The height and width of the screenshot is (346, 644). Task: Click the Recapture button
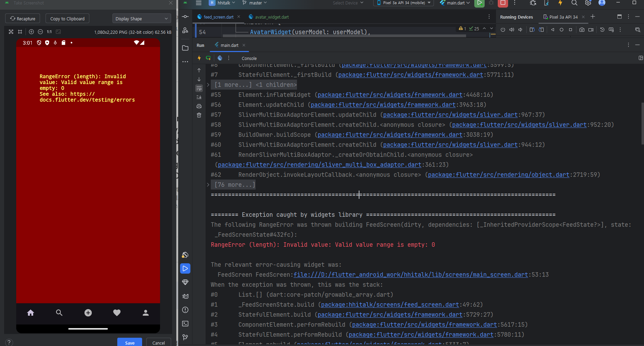pyautogui.click(x=23, y=19)
